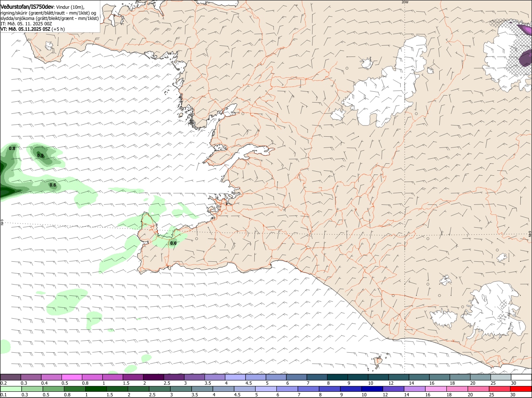The height and width of the screenshot is (398, 532).
Task: Pick darkest green swatch at 1 in lower legend
Action: tap(96, 389)
